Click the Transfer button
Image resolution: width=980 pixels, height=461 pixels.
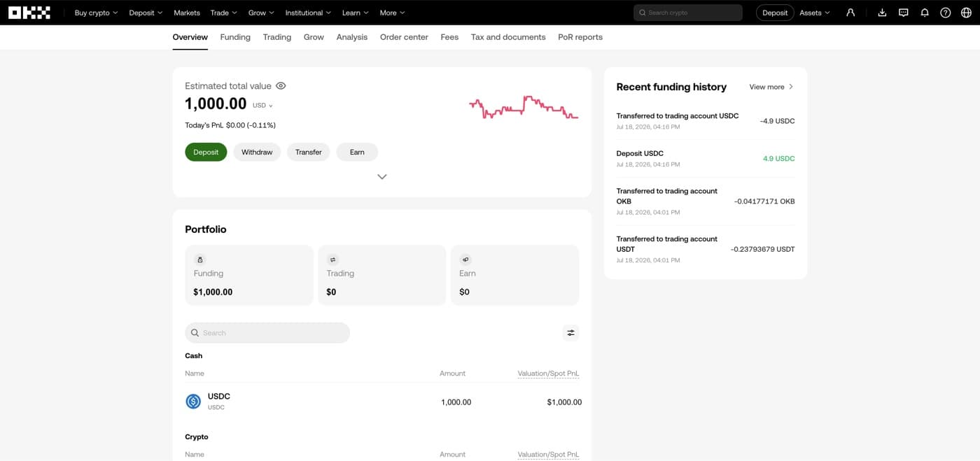click(x=308, y=152)
